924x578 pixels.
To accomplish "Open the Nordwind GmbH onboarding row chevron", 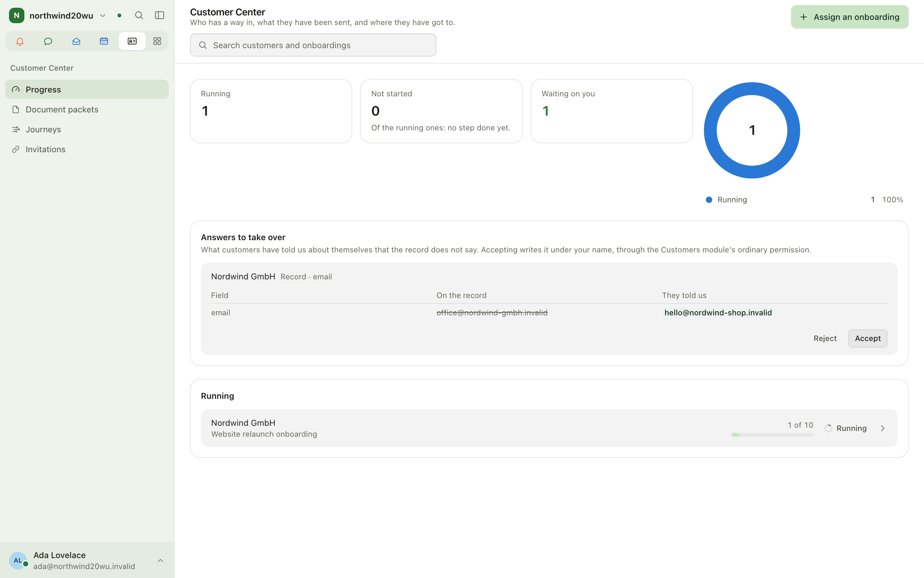I will (x=882, y=428).
